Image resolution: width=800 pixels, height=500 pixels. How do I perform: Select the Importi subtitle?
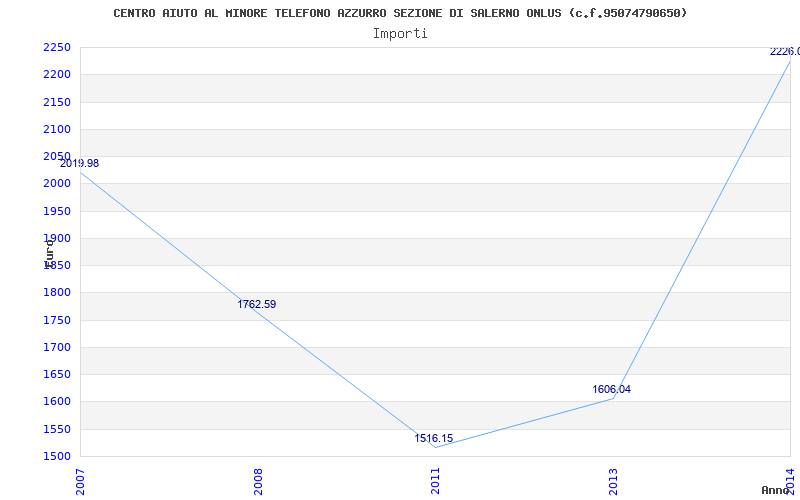coord(400,33)
